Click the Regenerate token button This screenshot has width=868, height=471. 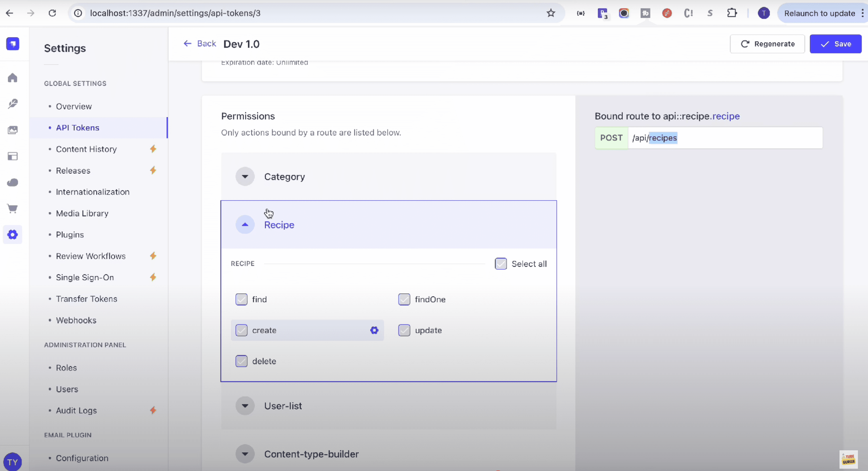pos(767,44)
